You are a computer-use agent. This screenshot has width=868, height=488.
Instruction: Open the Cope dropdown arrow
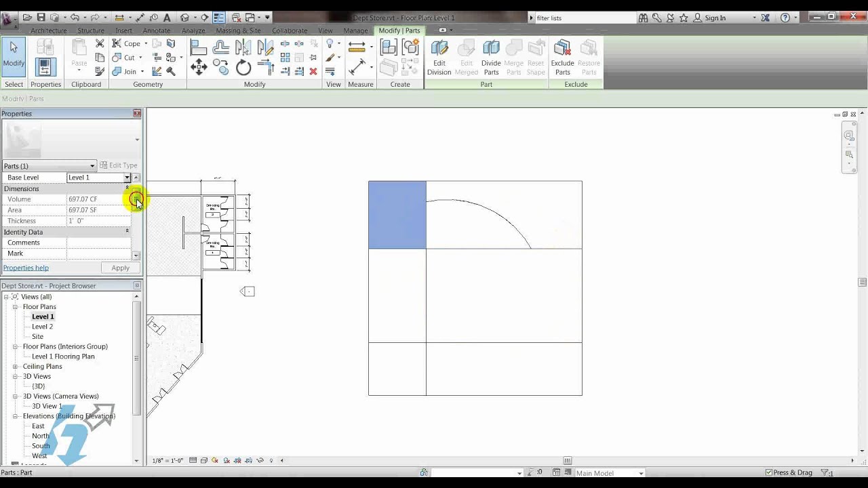coord(145,43)
